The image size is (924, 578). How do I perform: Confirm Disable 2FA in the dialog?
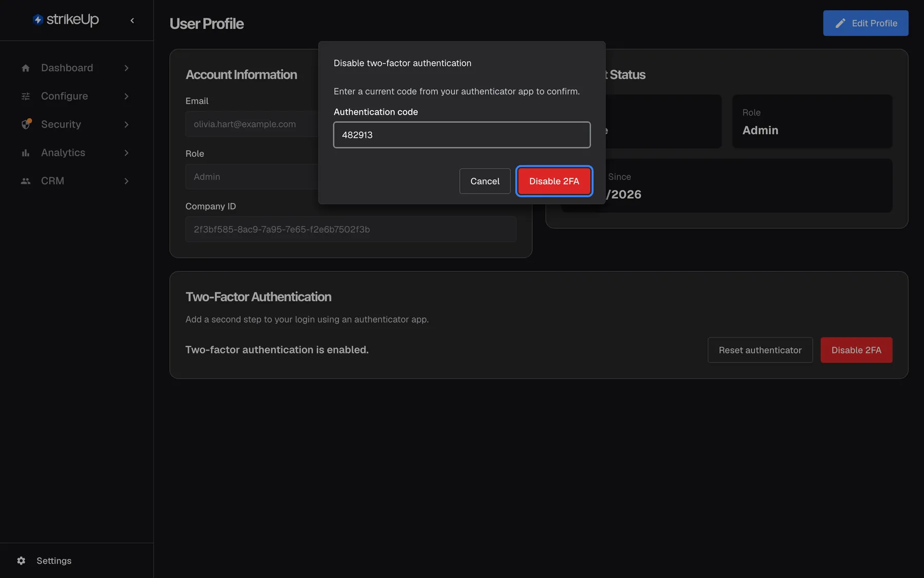[554, 181]
